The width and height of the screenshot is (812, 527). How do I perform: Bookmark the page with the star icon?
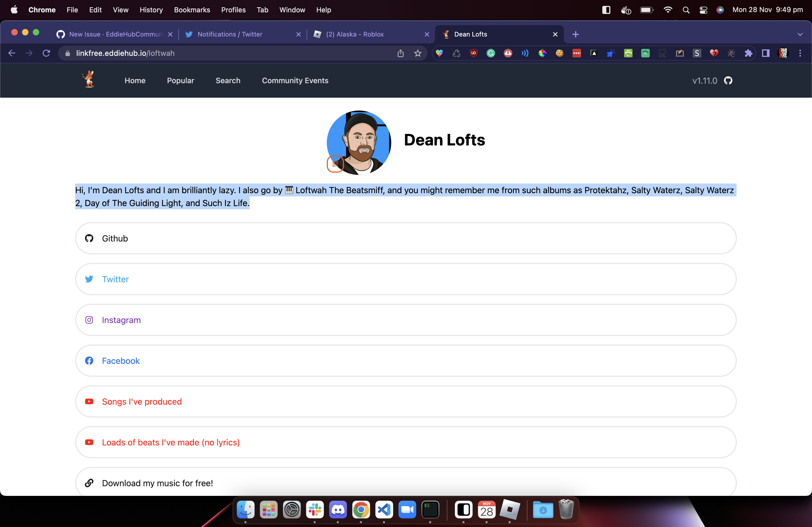(418, 53)
